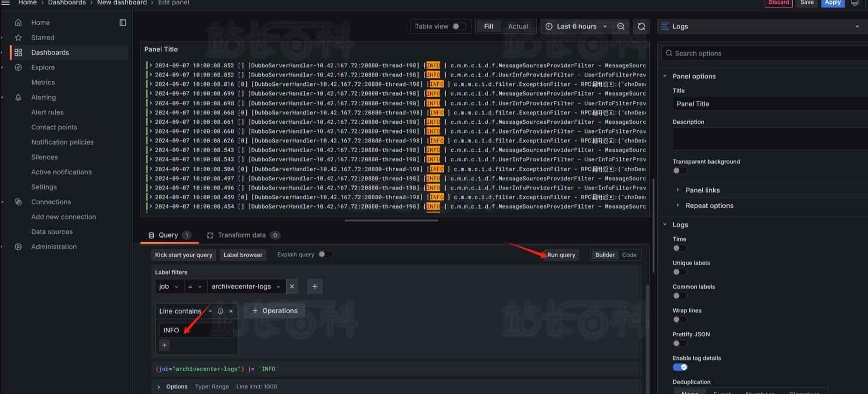Click the dock menu sidebar icon
The height and width of the screenshot is (394, 868).
[x=122, y=22]
